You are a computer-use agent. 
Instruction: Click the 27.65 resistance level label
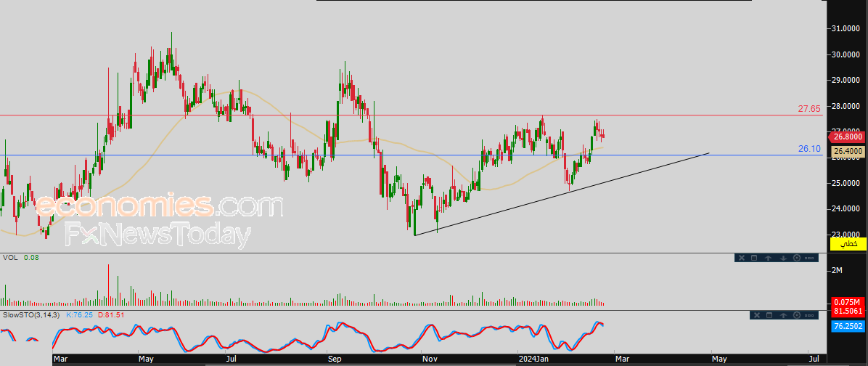point(808,109)
